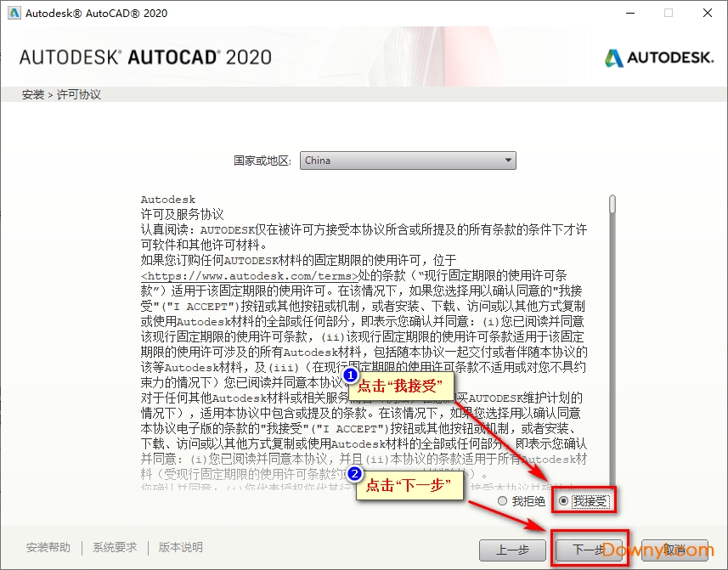728x570 pixels.
Task: Click the 下一步 (Next) button
Action: (590, 550)
